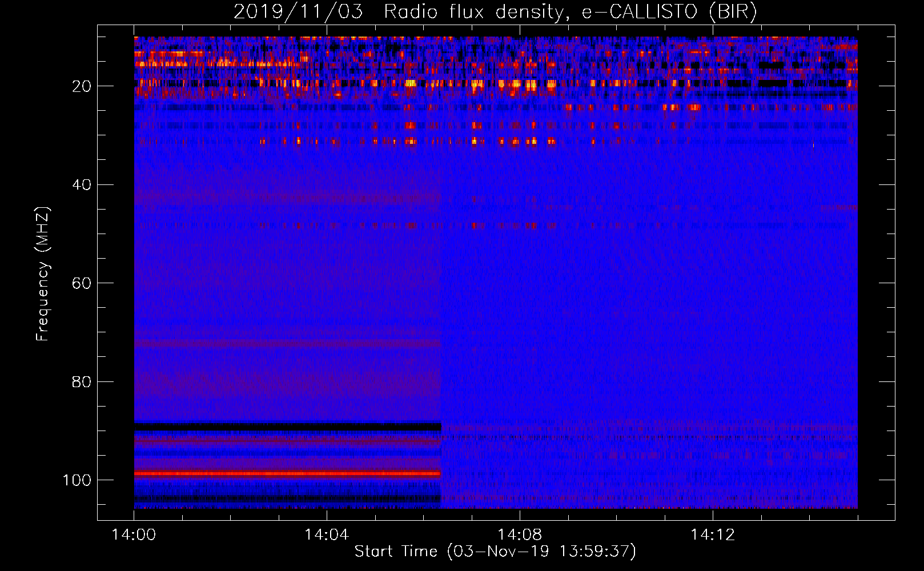This screenshot has width=924, height=571.
Task: Click the 'Frequency (MHZ)' axis label
Action: click(43, 274)
